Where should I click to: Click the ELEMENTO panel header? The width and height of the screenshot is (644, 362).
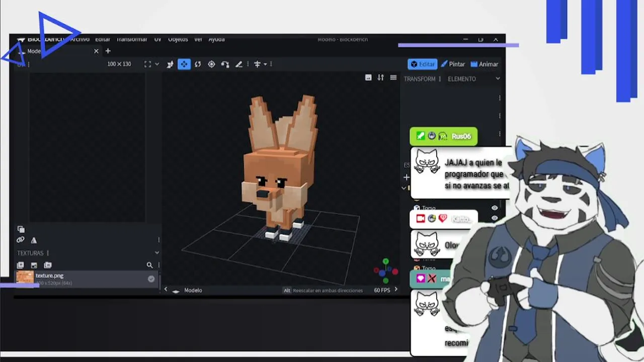coord(461,79)
